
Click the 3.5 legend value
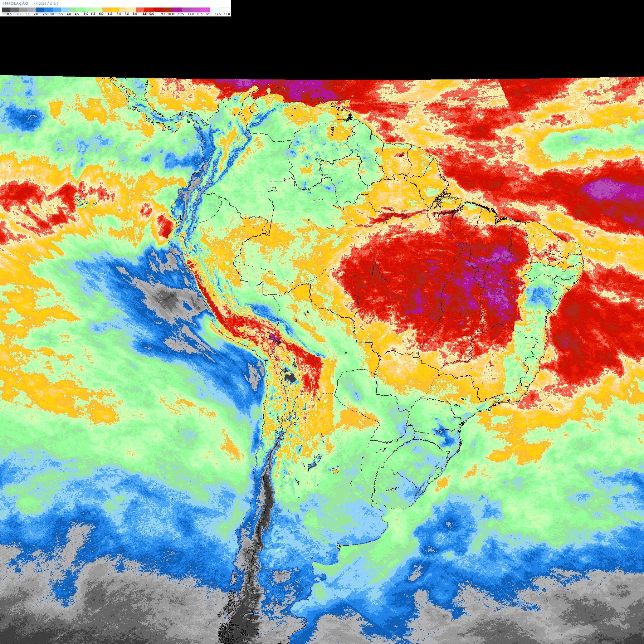61,14
